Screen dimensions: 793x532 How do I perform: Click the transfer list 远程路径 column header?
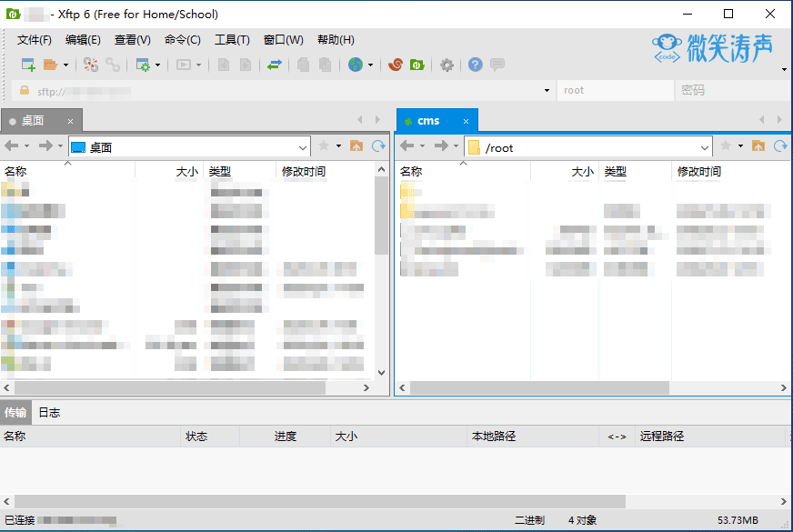click(x=709, y=437)
